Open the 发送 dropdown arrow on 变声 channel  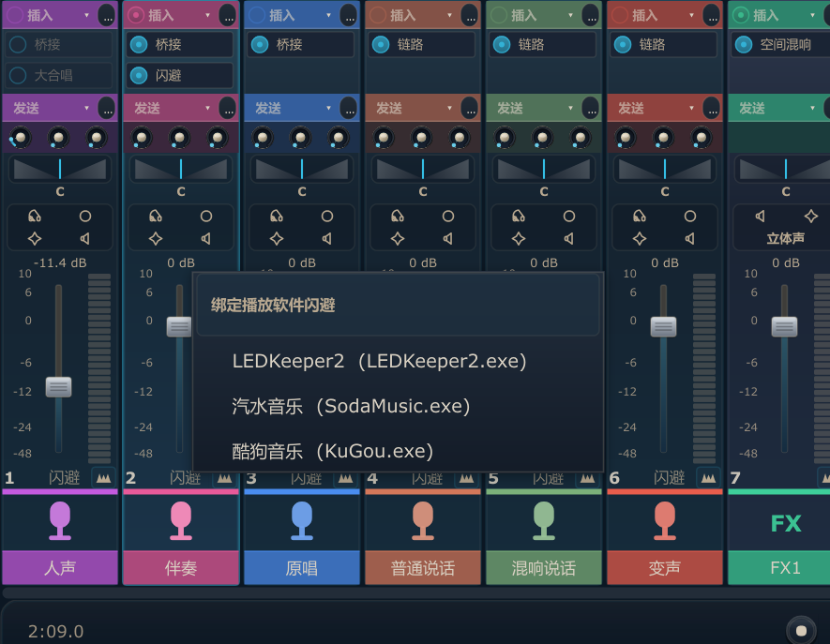[691, 108]
